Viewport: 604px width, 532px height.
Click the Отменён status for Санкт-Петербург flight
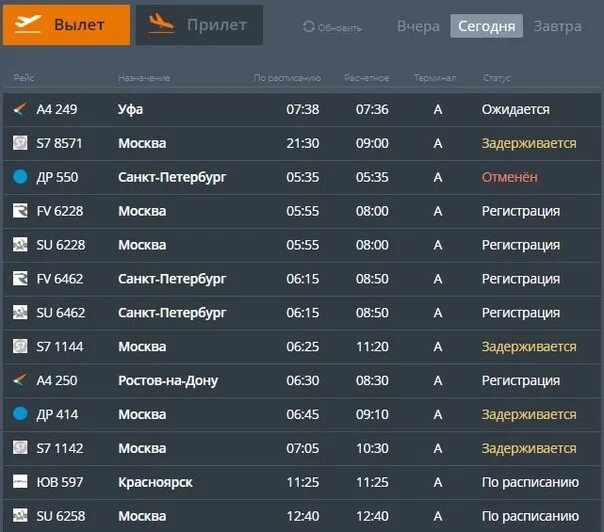tap(509, 177)
